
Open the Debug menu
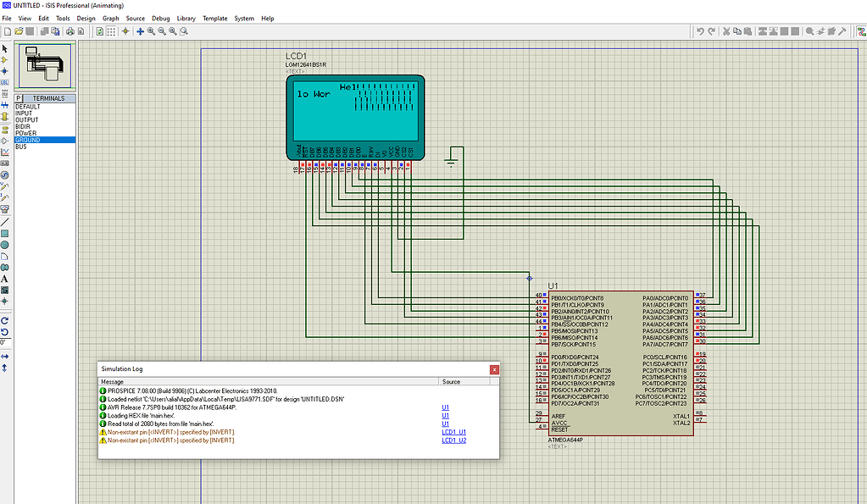point(161,18)
